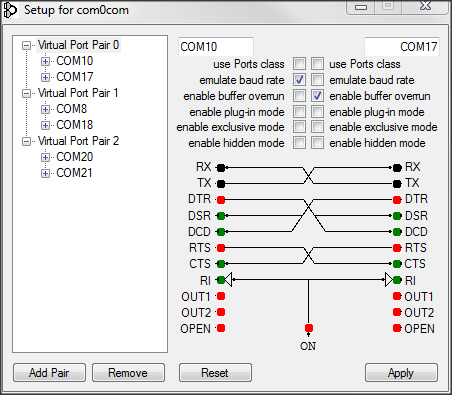The image size is (452, 395).
Task: Select the left OUT2 red pin
Action: point(221,312)
